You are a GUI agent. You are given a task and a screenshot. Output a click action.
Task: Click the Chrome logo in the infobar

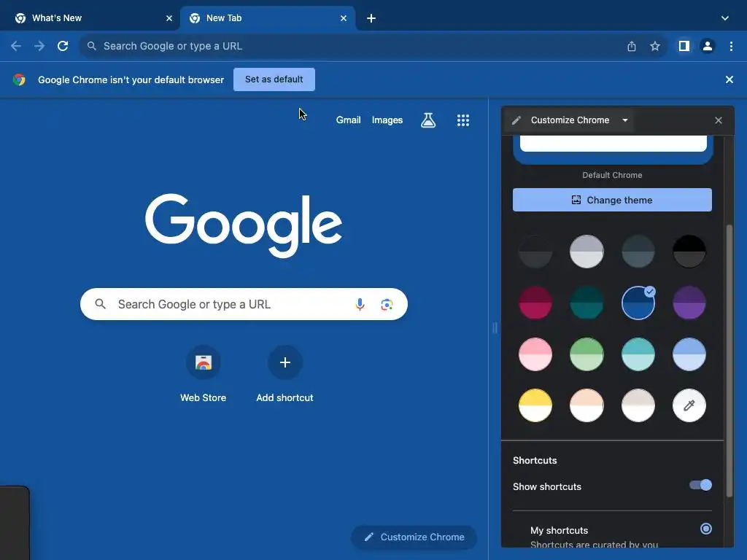click(19, 79)
